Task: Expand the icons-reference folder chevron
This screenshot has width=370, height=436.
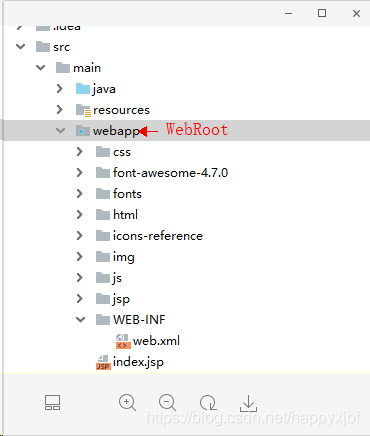Action: pos(79,236)
